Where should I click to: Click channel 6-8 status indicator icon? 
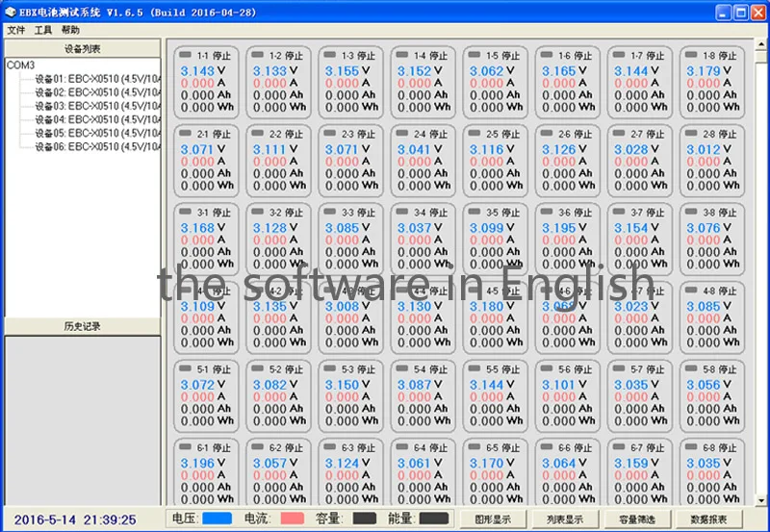[691, 446]
